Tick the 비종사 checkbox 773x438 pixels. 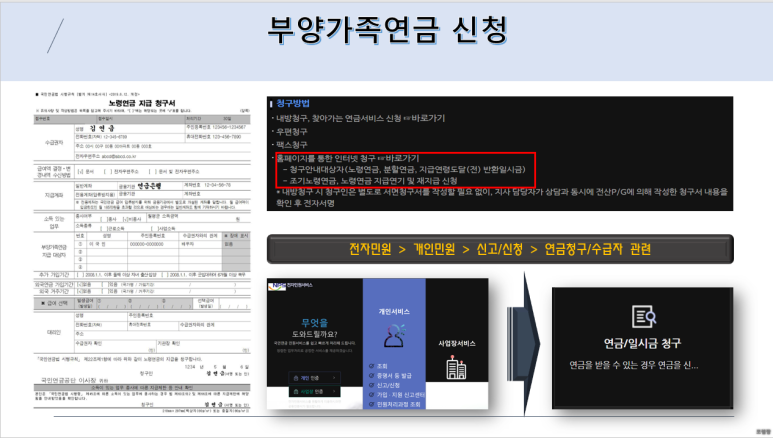click(124, 219)
